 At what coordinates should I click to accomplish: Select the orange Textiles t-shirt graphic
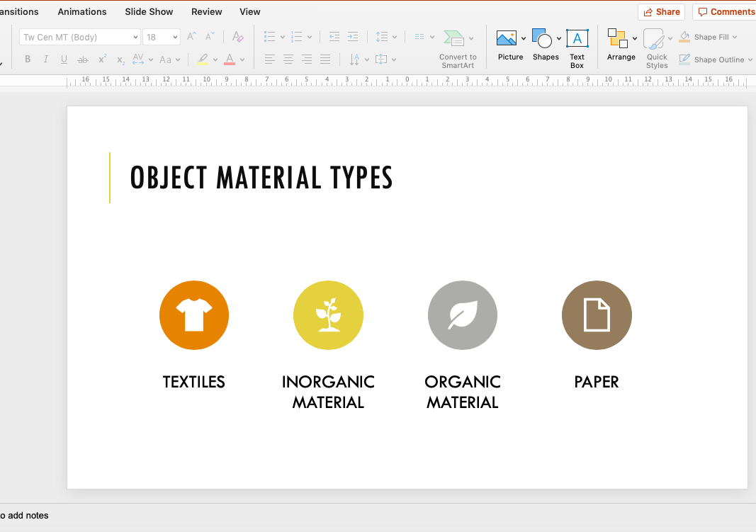(x=194, y=315)
